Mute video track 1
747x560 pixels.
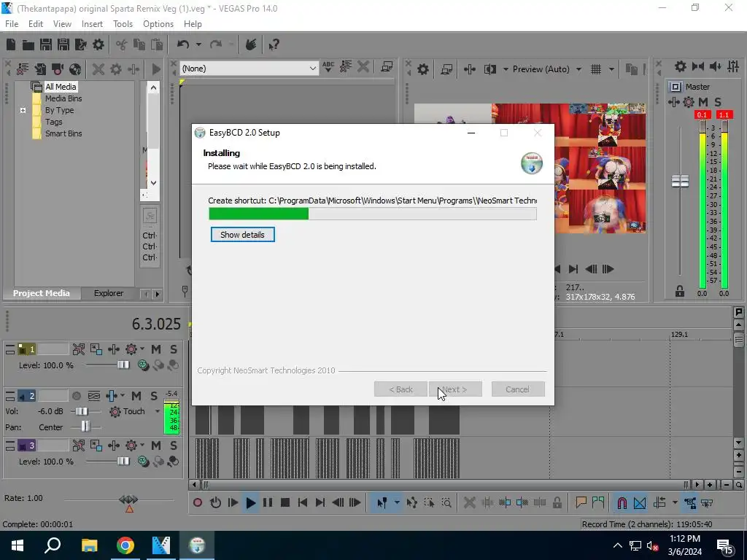click(156, 349)
